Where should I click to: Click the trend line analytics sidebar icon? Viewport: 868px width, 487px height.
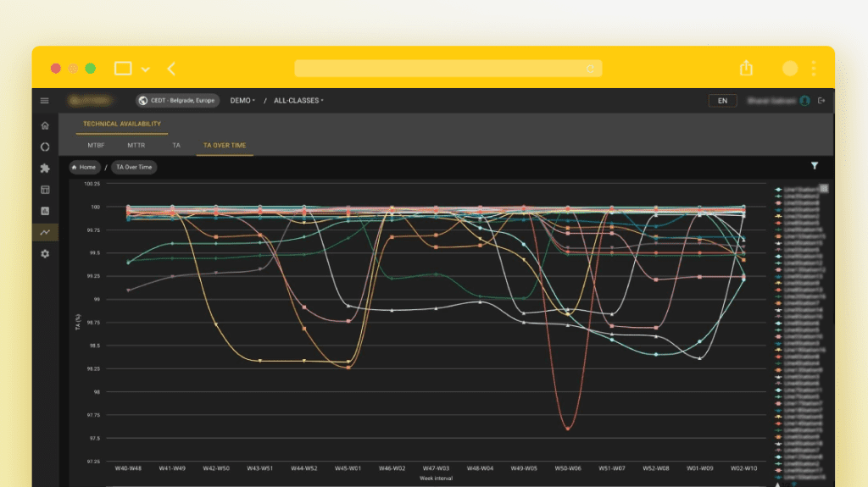45,232
